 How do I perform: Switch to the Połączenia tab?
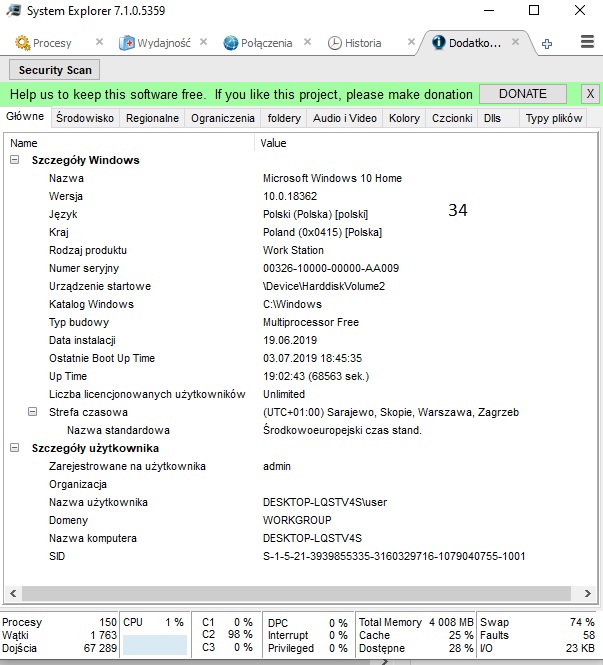(x=266, y=43)
